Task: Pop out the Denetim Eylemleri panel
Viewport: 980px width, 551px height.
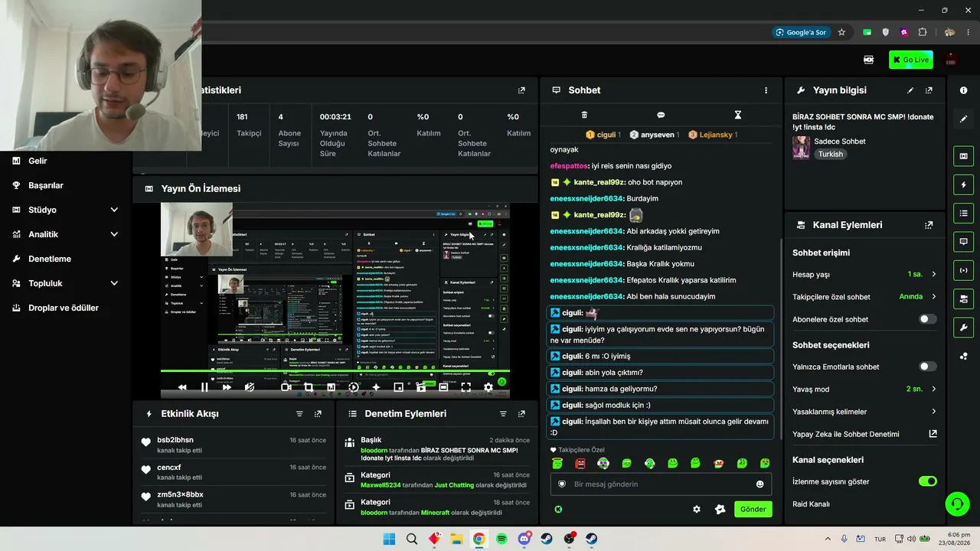Action: (x=521, y=414)
